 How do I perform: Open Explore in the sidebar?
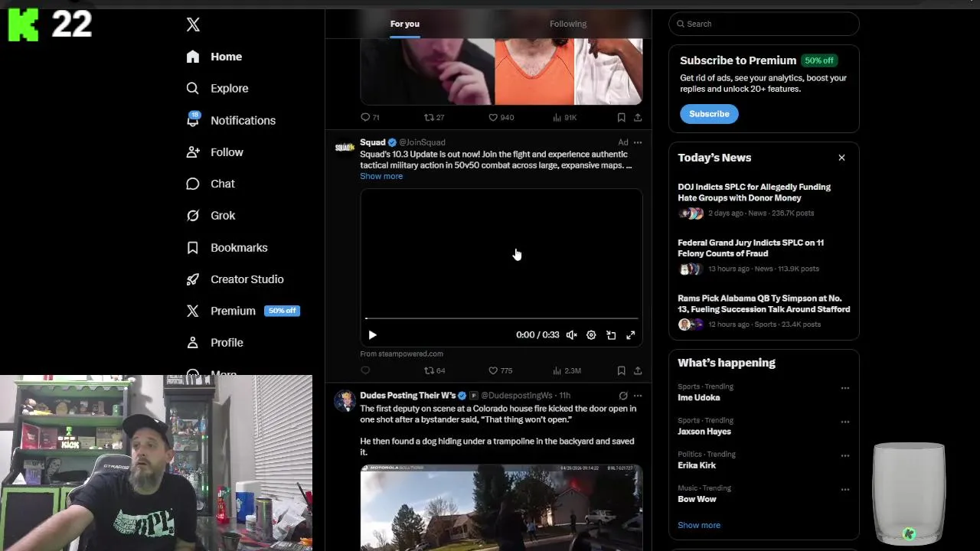pos(217,88)
